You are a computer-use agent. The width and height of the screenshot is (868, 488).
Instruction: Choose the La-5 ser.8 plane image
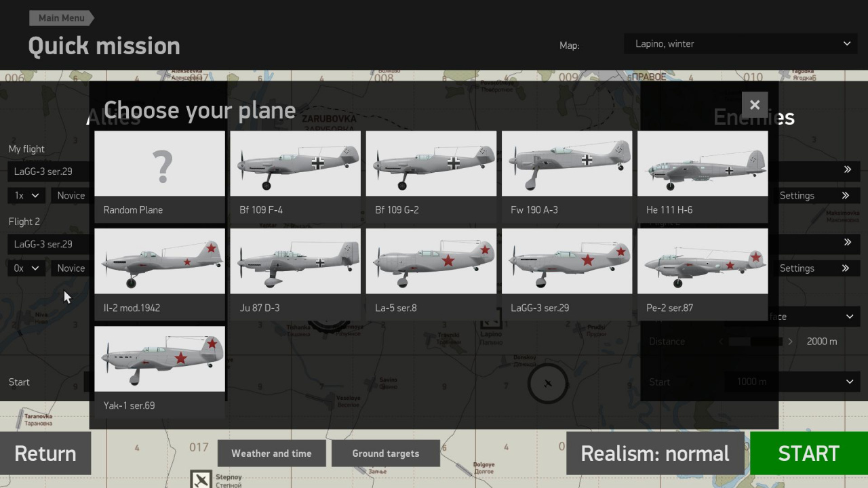431,261
